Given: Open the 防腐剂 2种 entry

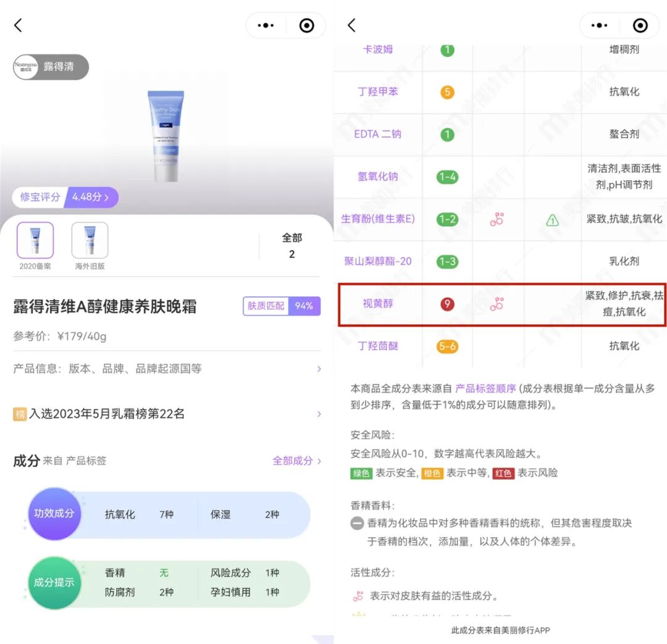Looking at the screenshot, I should (139, 592).
